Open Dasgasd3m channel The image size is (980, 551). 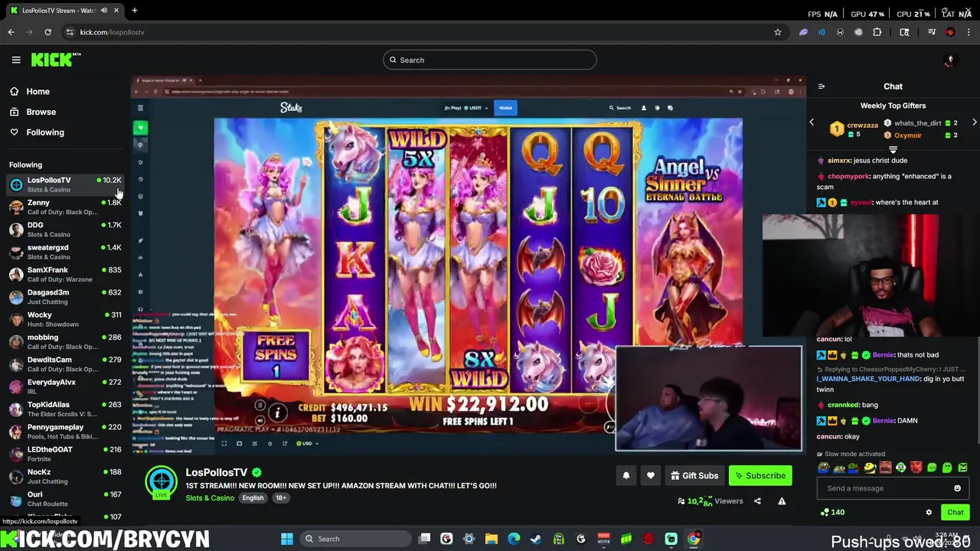click(x=64, y=297)
